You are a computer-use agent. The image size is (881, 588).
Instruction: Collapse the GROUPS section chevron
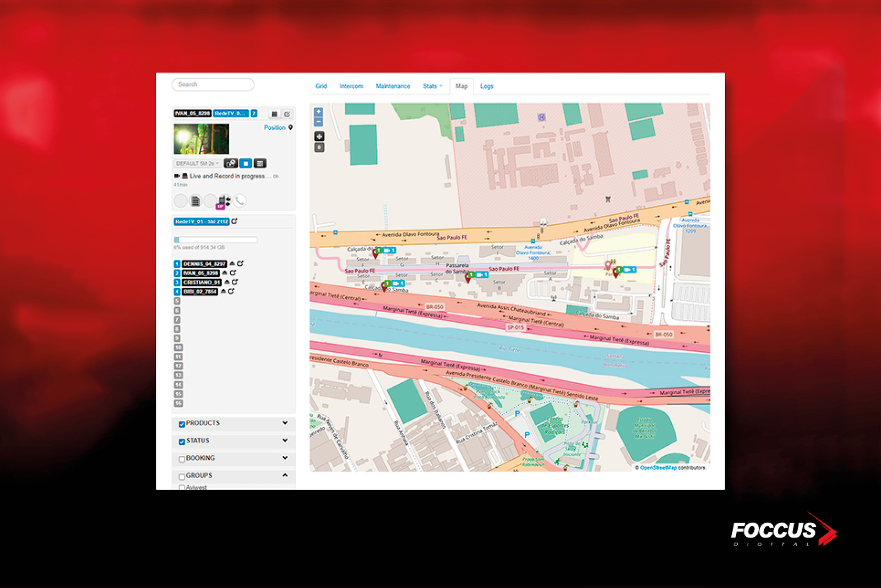click(285, 475)
